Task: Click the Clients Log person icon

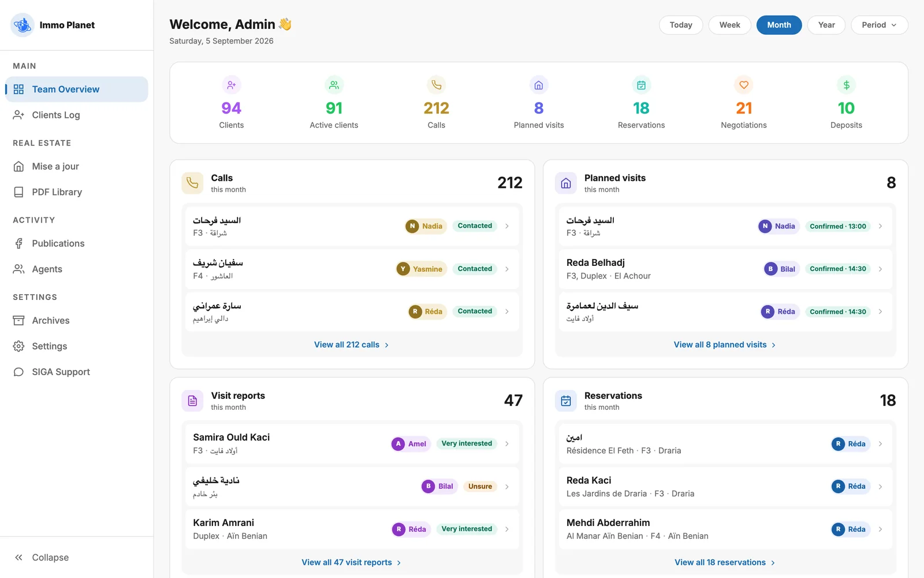Action: [x=18, y=115]
